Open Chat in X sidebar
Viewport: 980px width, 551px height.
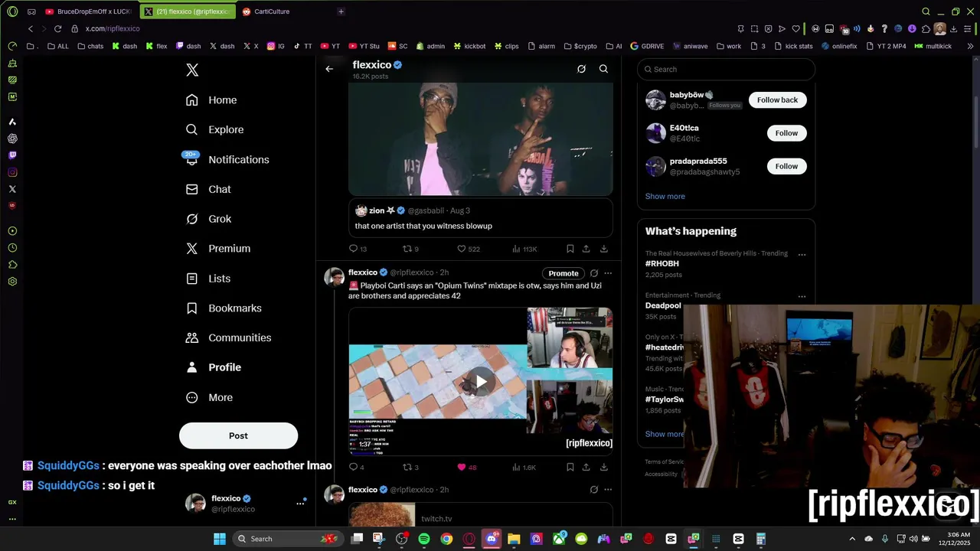click(x=208, y=189)
